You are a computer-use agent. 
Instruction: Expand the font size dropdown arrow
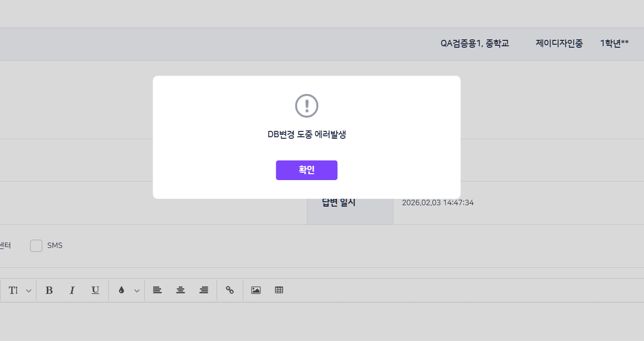(29, 291)
